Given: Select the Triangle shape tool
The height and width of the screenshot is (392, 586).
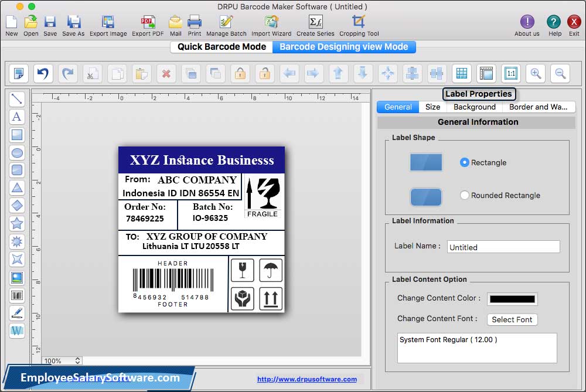Looking at the screenshot, I should point(17,188).
